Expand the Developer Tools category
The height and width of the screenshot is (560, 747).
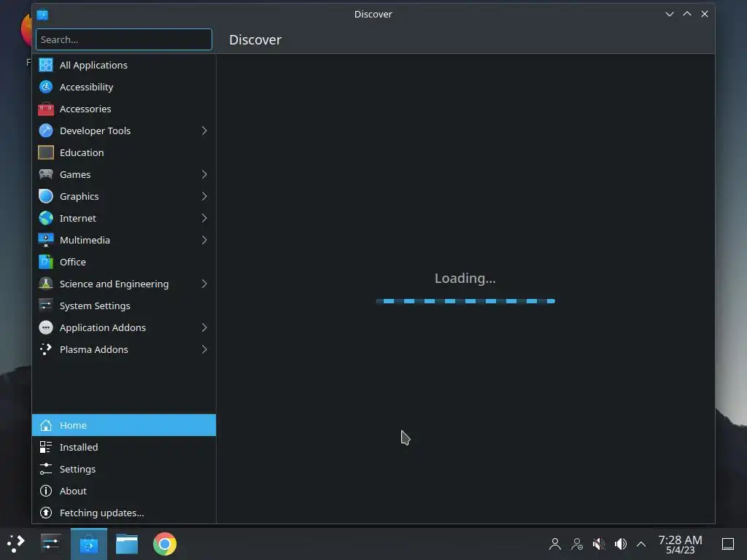pos(204,131)
